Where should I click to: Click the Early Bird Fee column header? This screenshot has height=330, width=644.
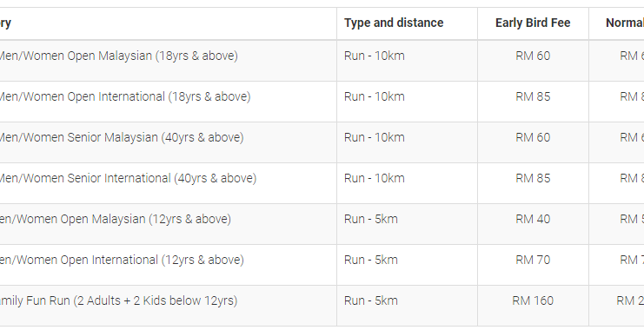(x=533, y=23)
